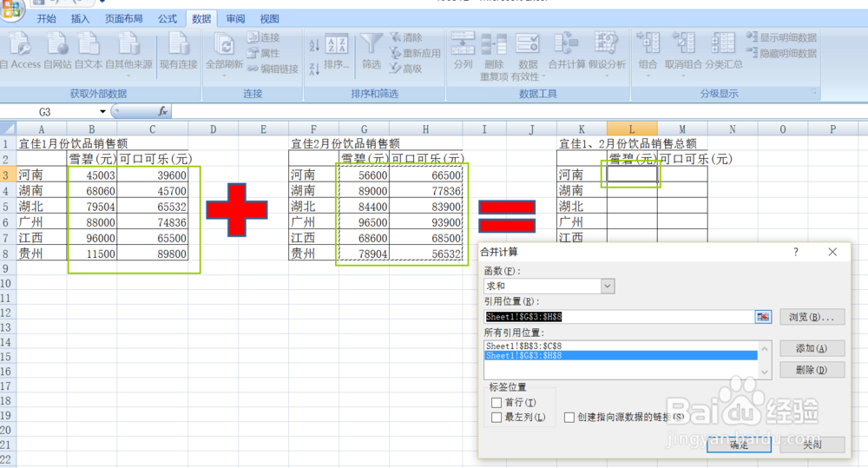
Task: Click the 自文本 import icon
Action: [x=89, y=49]
